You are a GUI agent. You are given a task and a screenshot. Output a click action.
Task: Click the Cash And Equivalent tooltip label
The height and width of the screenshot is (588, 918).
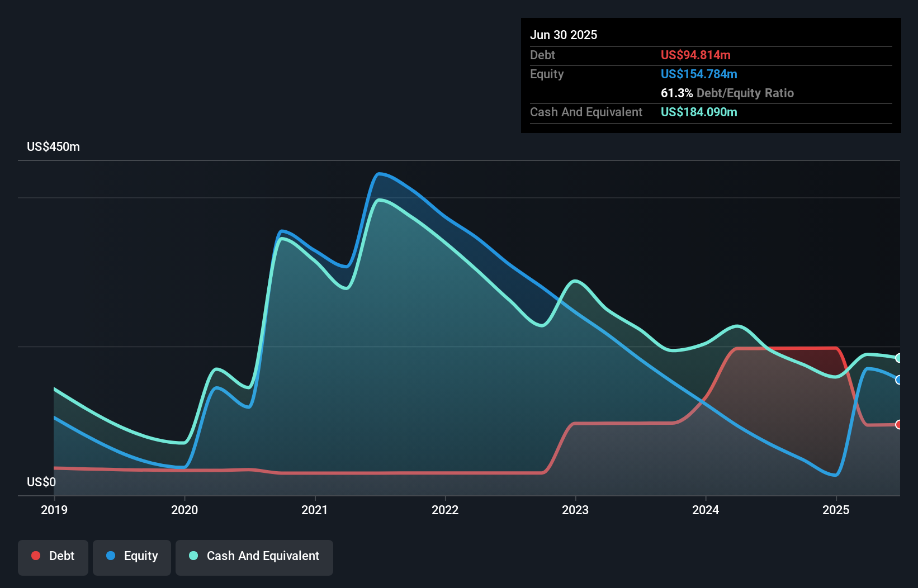pos(586,112)
